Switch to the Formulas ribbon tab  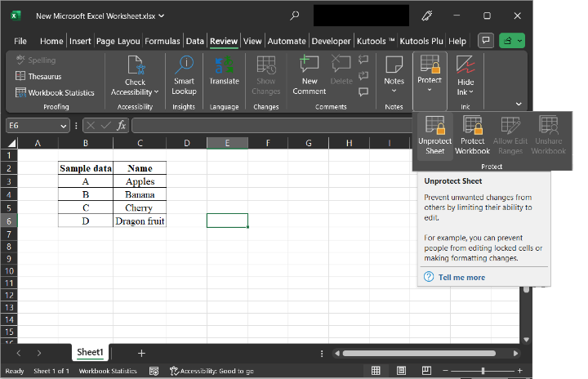164,41
